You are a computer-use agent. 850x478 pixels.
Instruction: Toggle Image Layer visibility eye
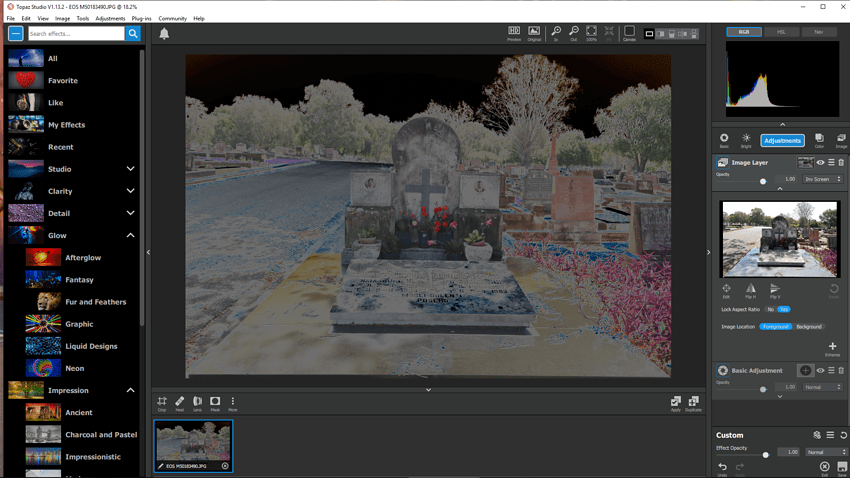point(821,162)
